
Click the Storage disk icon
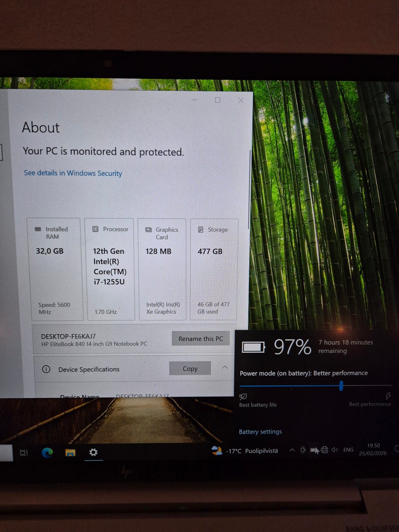(x=200, y=229)
